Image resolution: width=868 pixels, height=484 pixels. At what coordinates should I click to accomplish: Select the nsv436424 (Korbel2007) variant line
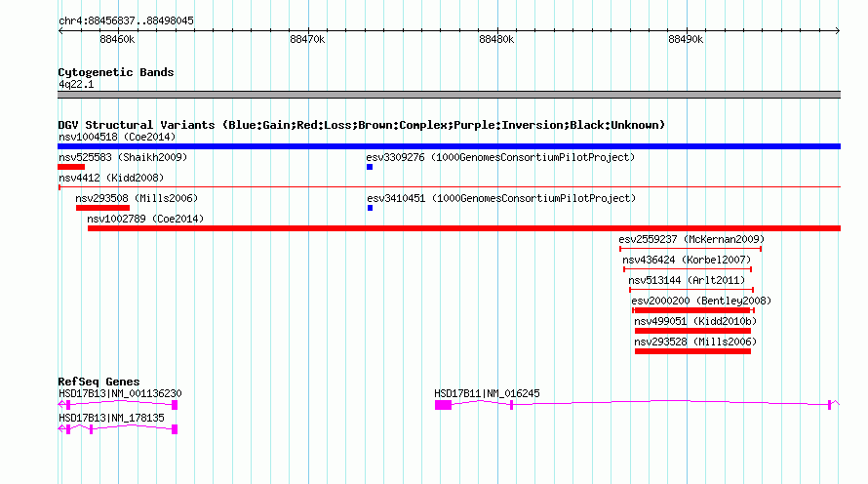point(688,269)
